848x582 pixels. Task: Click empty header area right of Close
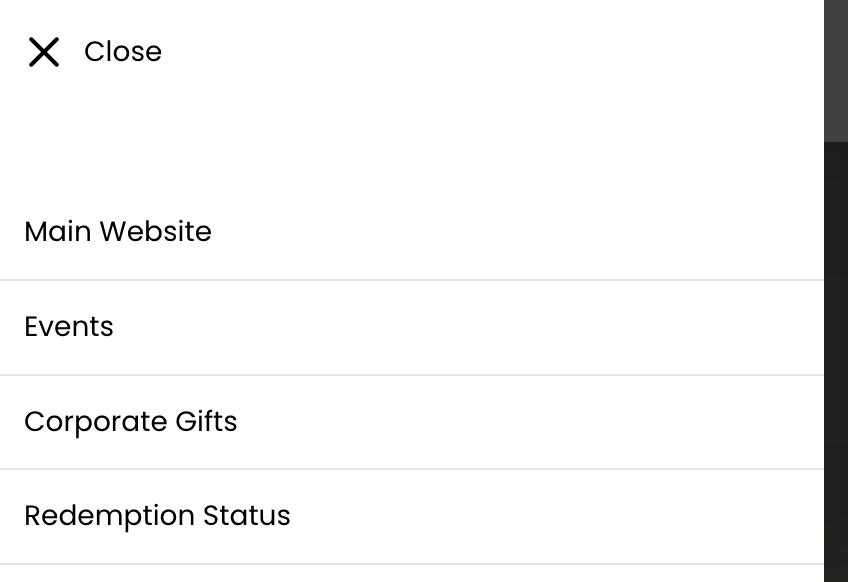click(x=500, y=52)
